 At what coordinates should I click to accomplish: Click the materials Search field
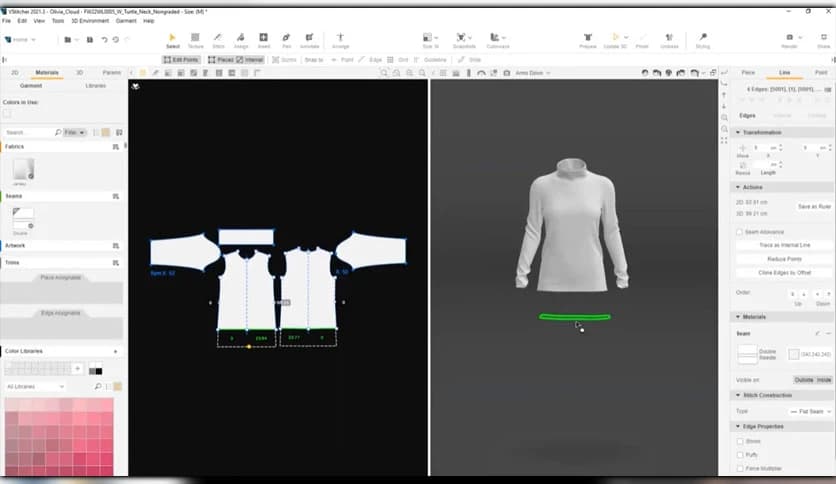(x=30, y=132)
